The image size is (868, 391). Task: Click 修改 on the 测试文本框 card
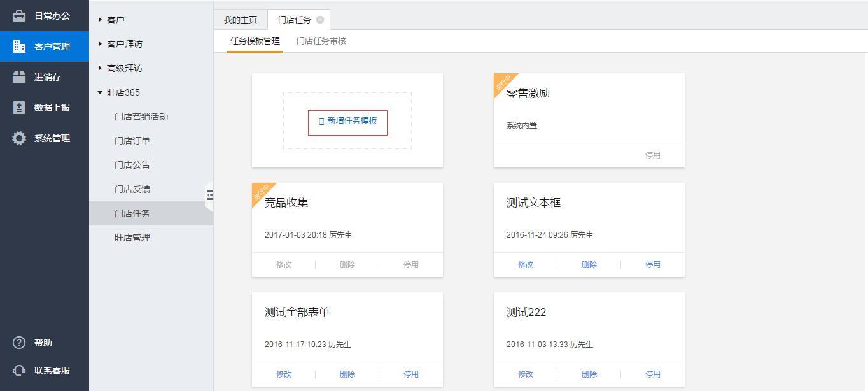click(526, 264)
